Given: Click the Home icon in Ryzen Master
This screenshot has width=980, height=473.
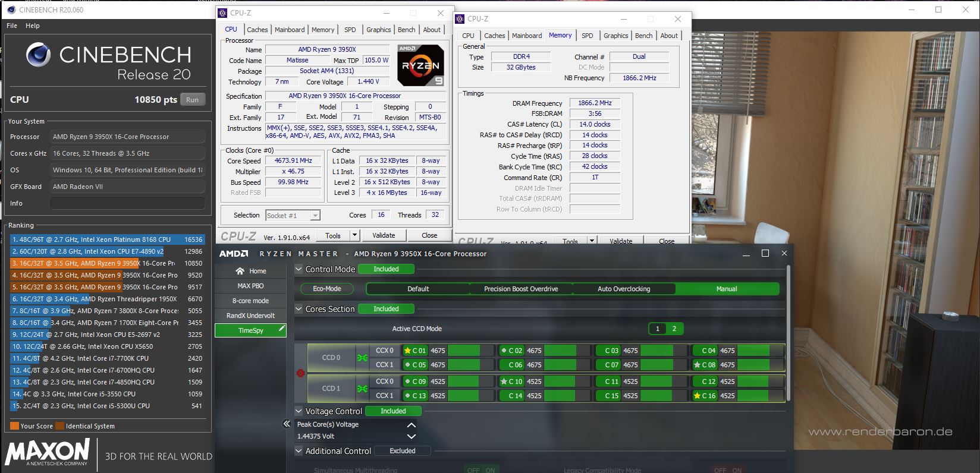Looking at the screenshot, I should tap(240, 271).
